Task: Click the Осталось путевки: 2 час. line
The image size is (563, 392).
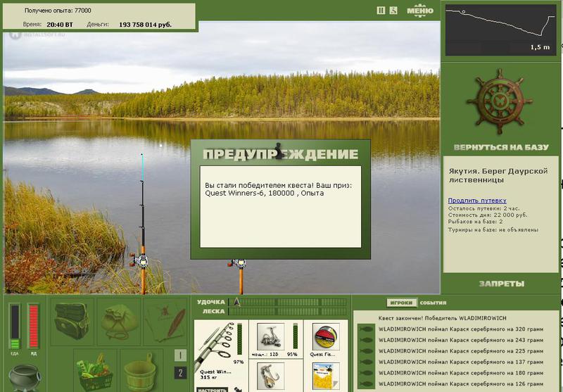Action: pyautogui.click(x=483, y=208)
